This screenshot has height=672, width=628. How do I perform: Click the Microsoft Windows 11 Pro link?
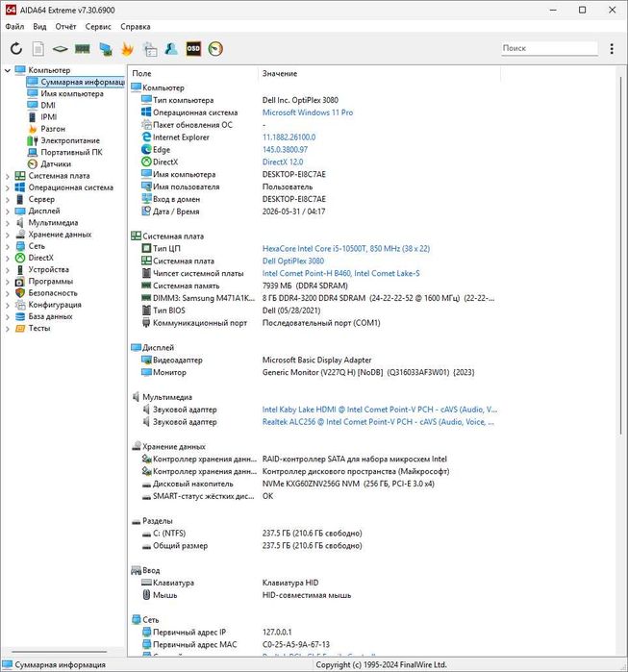tap(308, 112)
